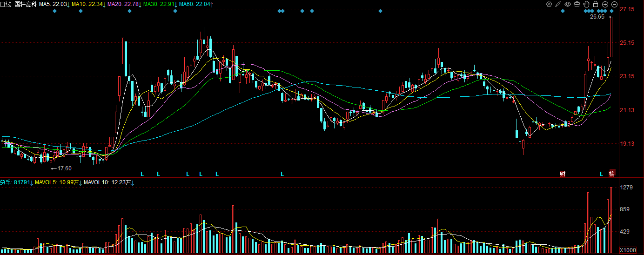Click the 859 volume axis value
The image size is (644, 255).
pyautogui.click(x=625, y=210)
